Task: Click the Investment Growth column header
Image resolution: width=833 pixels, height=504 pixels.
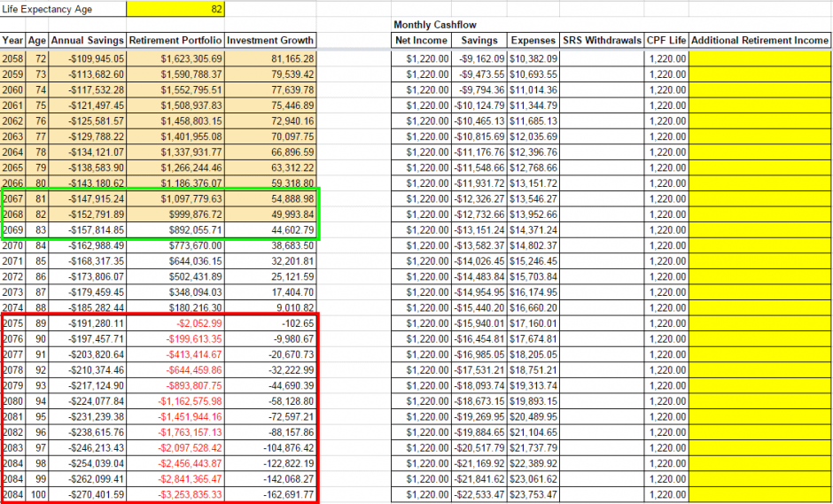Action: coord(270,41)
